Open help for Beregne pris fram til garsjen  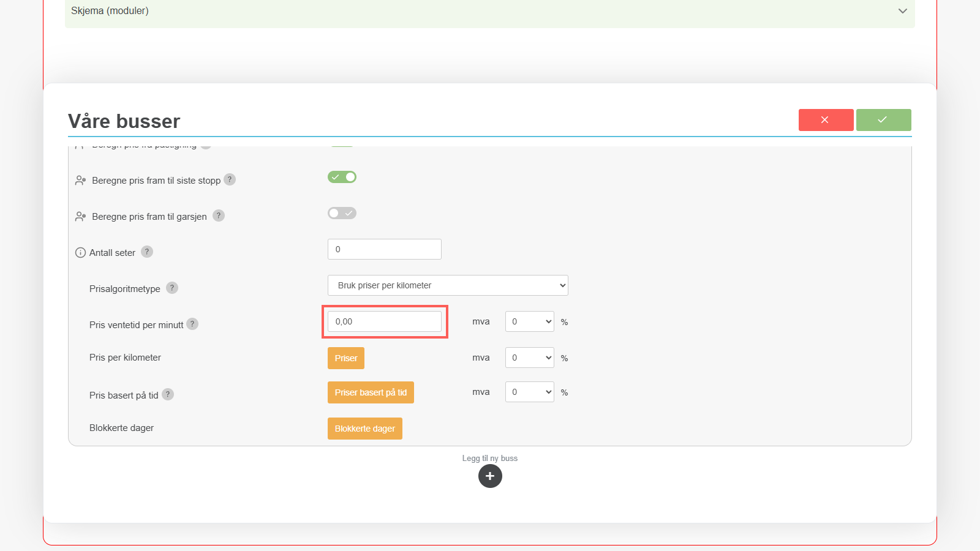pos(219,216)
